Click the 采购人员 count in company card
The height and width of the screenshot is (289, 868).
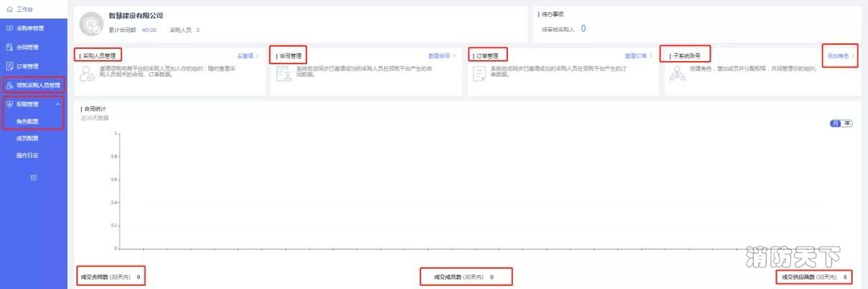pos(198,31)
